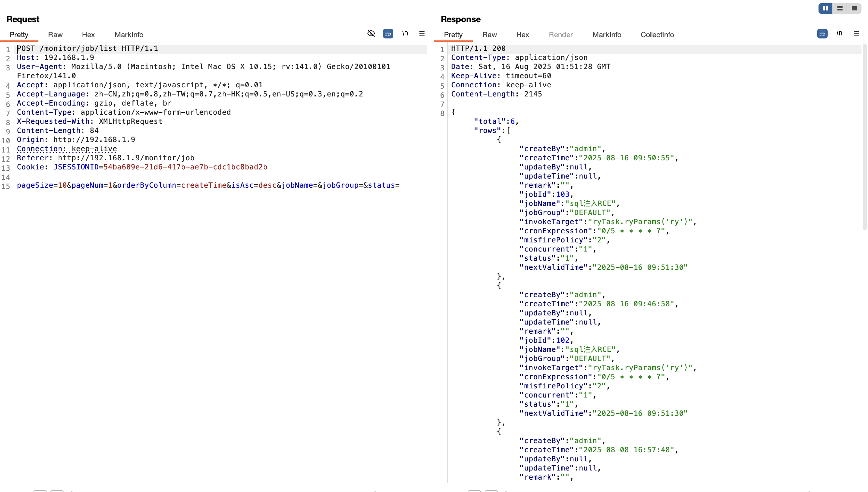Toggle \n newline display in Request panel

click(x=405, y=33)
